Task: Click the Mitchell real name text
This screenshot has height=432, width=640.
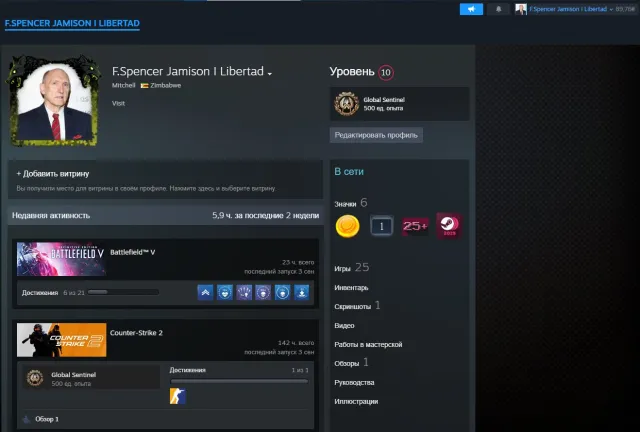Action: pyautogui.click(x=123, y=85)
